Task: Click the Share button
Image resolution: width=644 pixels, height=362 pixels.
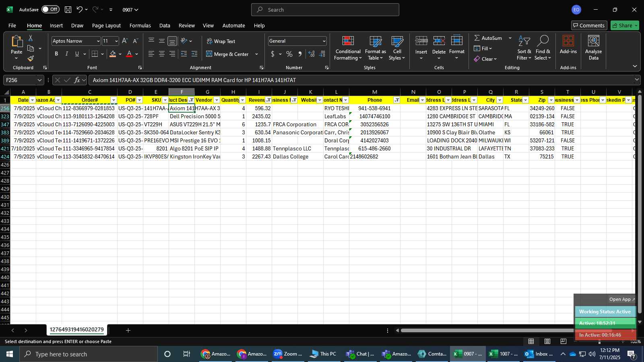Action: click(x=625, y=25)
